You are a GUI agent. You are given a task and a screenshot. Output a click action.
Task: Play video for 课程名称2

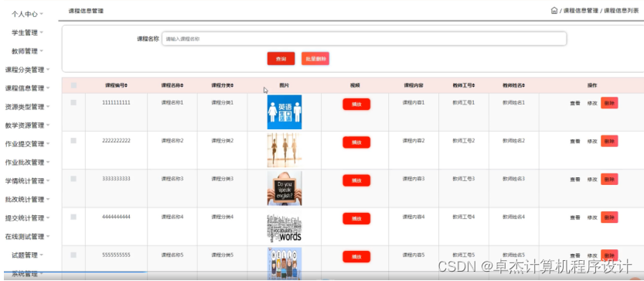356,142
